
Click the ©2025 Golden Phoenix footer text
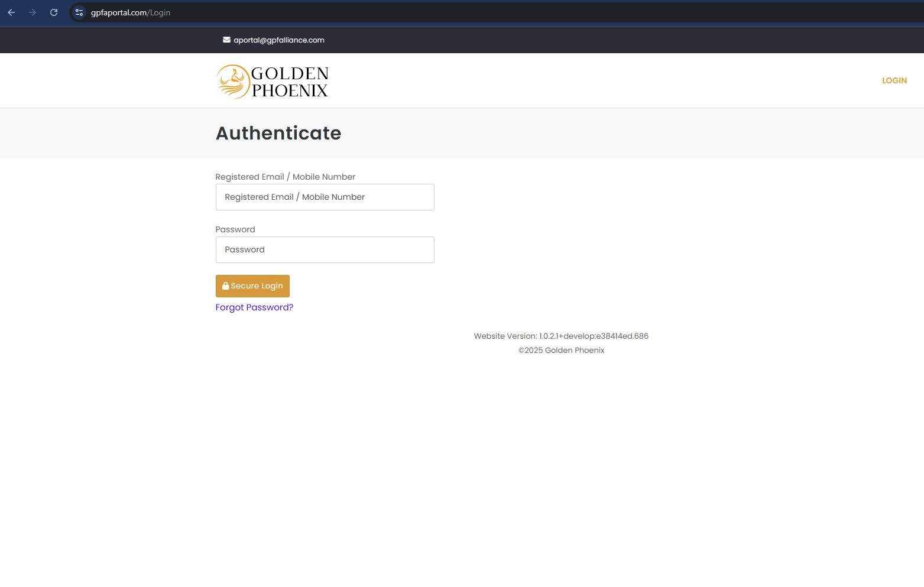(x=561, y=350)
